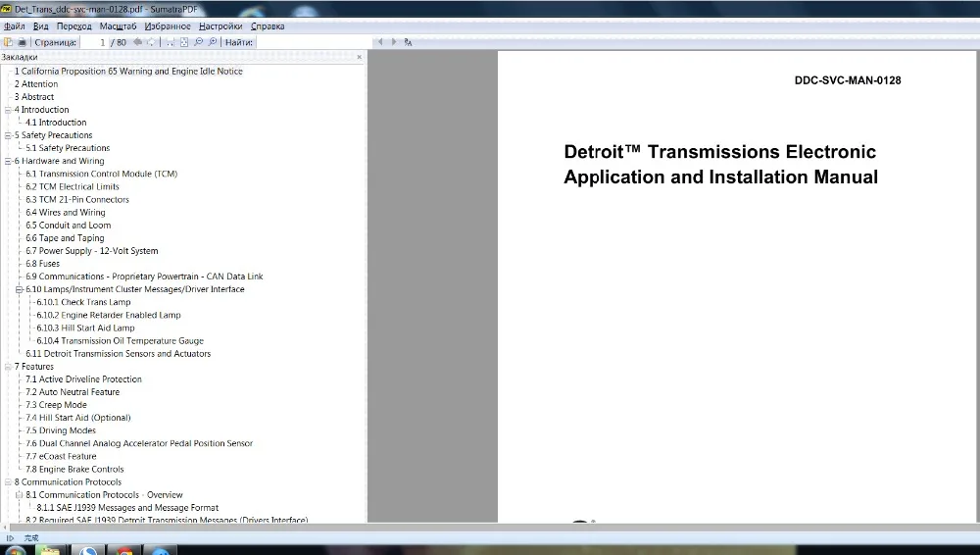Open bookmark 5.1 Safety Precautions
The height and width of the screenshot is (555, 980).
pos(68,148)
